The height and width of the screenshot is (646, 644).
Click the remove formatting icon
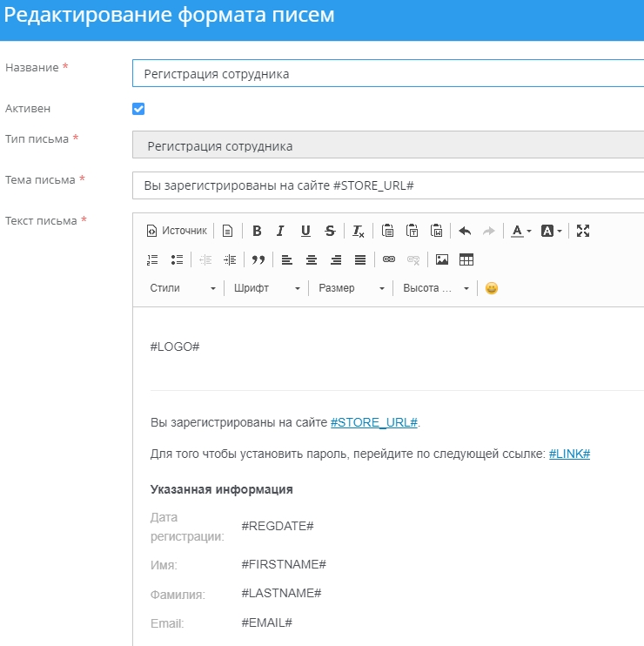pos(359,231)
